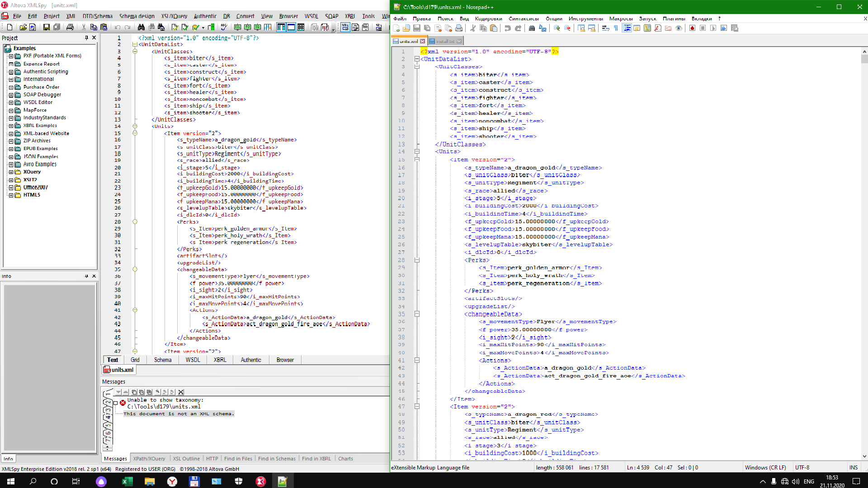Open the Кодировки menu in Notepad++
Image resolution: width=868 pixels, height=488 pixels.
pyautogui.click(x=488, y=19)
